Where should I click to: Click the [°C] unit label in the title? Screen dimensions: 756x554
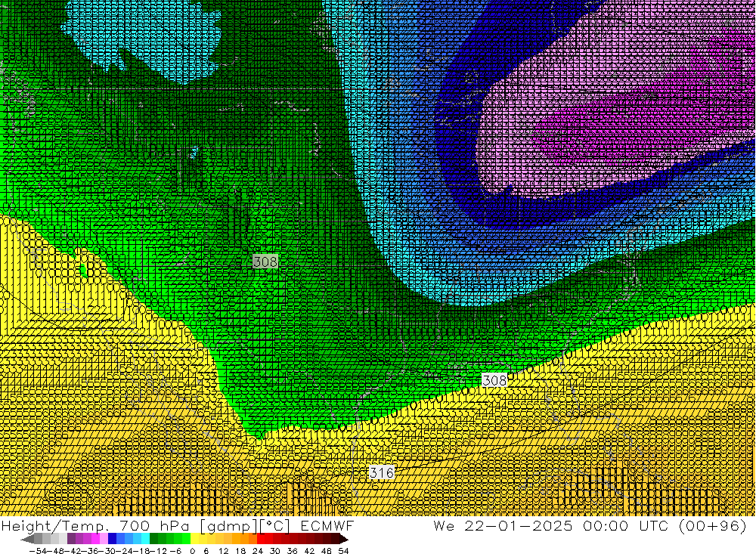pos(275,526)
